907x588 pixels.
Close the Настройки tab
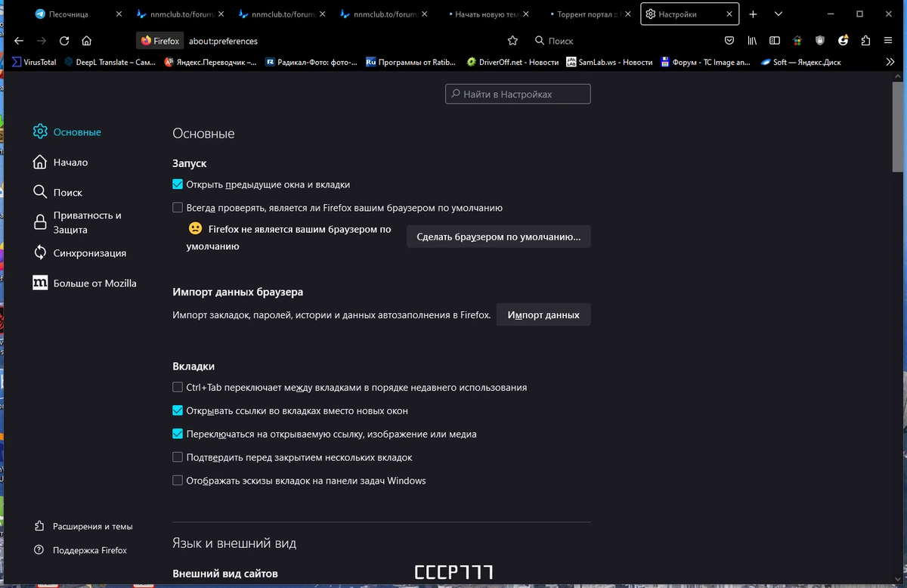click(729, 14)
